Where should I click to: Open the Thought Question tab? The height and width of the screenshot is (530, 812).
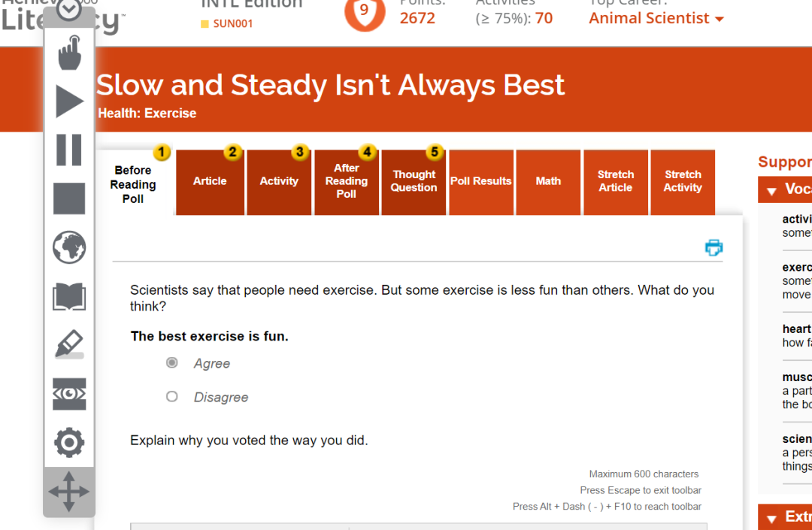point(414,182)
